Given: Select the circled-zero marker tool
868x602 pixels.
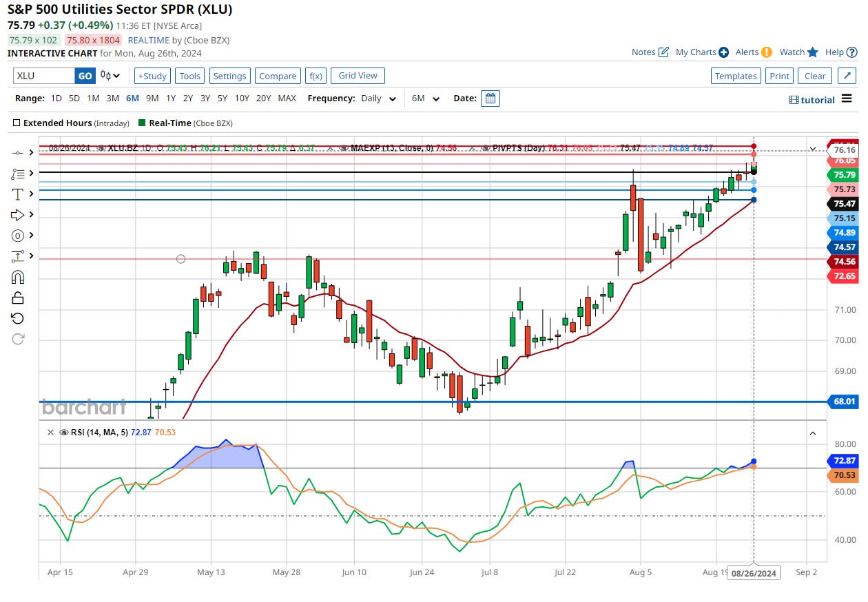Looking at the screenshot, I should pyautogui.click(x=18, y=236).
